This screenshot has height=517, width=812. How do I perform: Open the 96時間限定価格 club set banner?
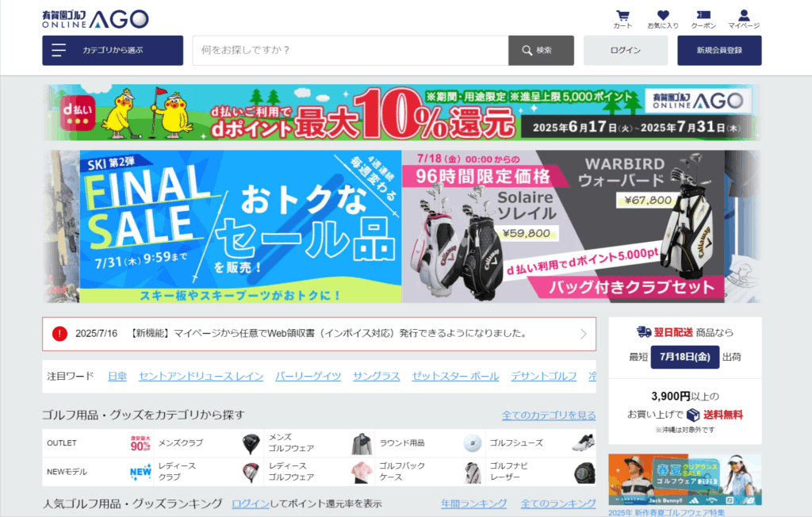point(563,226)
